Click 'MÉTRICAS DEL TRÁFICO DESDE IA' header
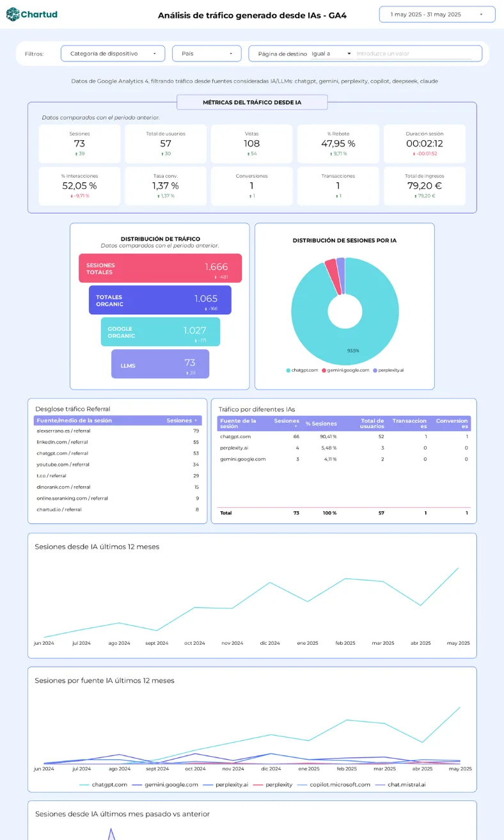Image resolution: width=504 pixels, height=840 pixels. 252,102
